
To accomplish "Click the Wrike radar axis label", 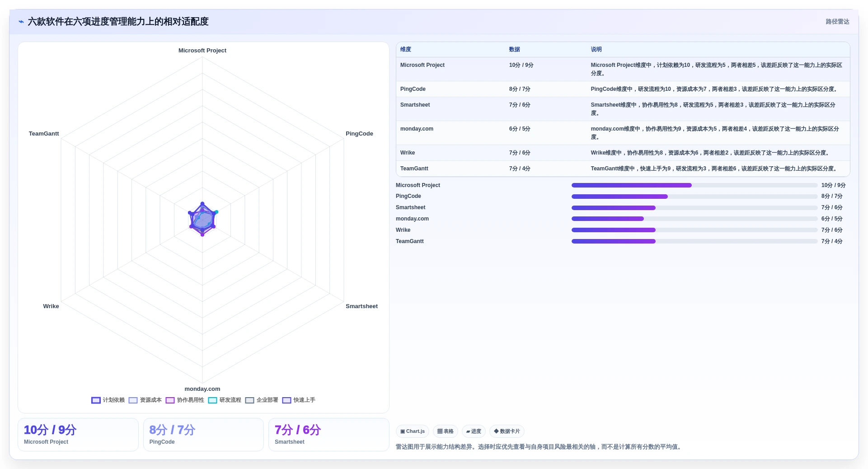I will coord(51,306).
